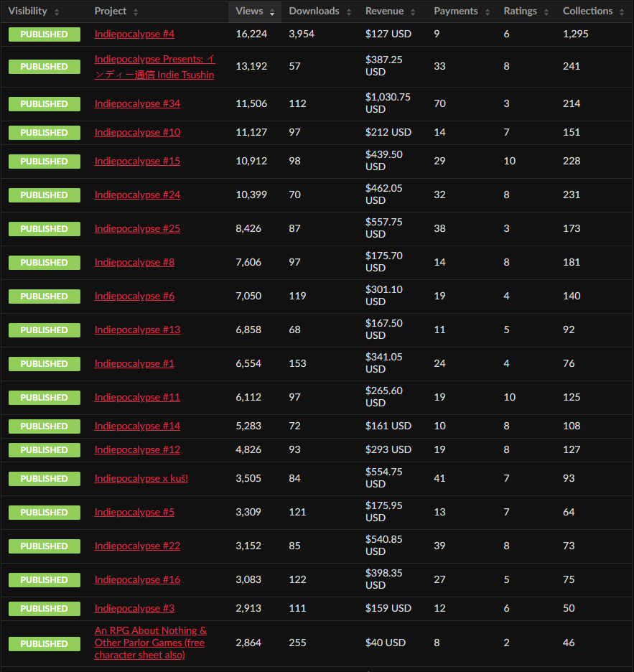Open the Indiepocalypse #6 project link
Image resolution: width=634 pixels, height=672 pixels.
click(x=134, y=296)
